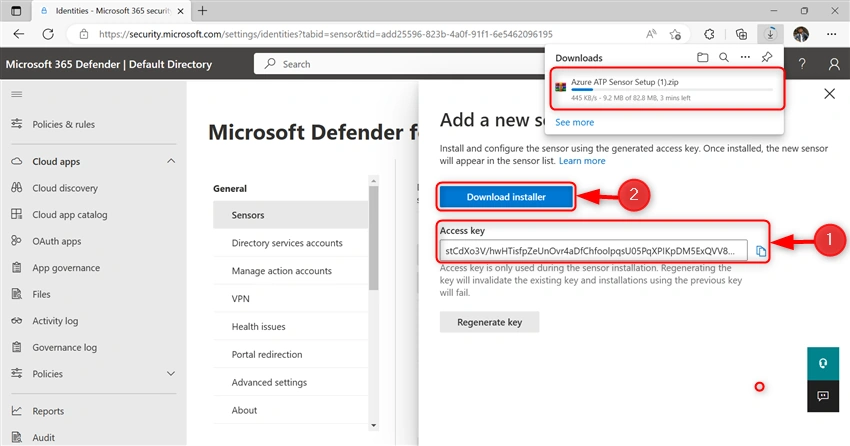Click the settings list scroll-up arrow
Viewport: 850px width, 446px height.
374,180
